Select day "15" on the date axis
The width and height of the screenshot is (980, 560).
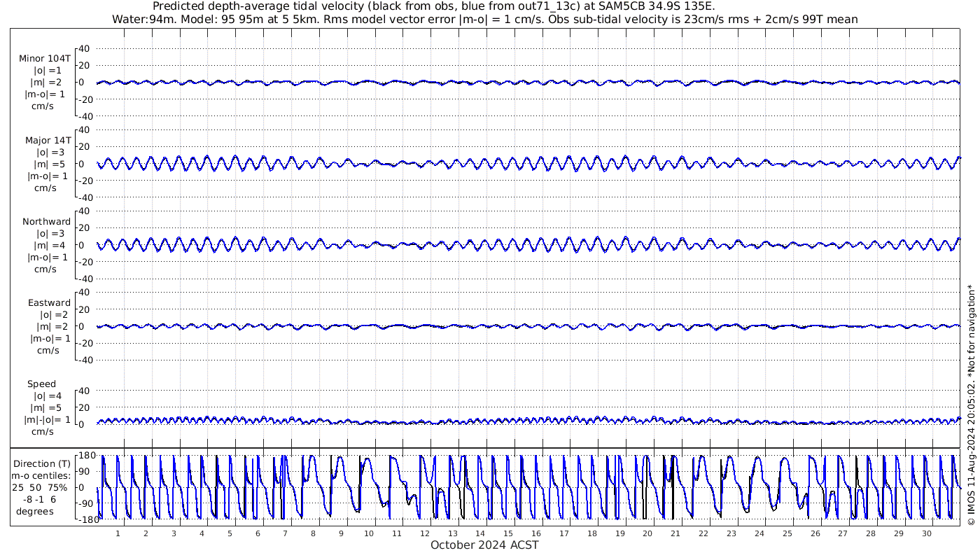coord(508,533)
